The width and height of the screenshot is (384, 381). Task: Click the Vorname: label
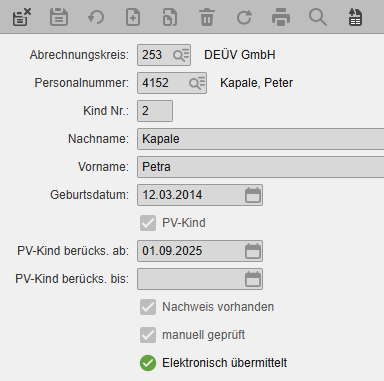pos(103,167)
